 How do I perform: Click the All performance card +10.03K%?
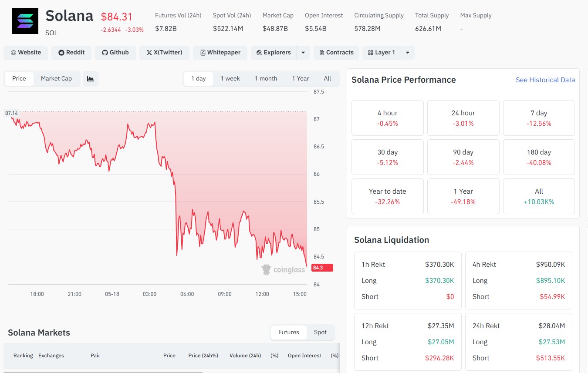[x=539, y=196]
